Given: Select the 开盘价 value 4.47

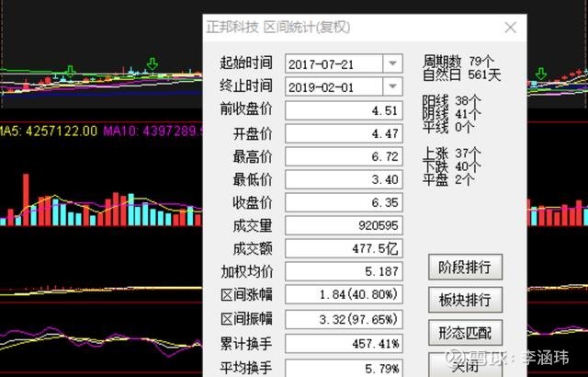Looking at the screenshot, I should coord(344,133).
